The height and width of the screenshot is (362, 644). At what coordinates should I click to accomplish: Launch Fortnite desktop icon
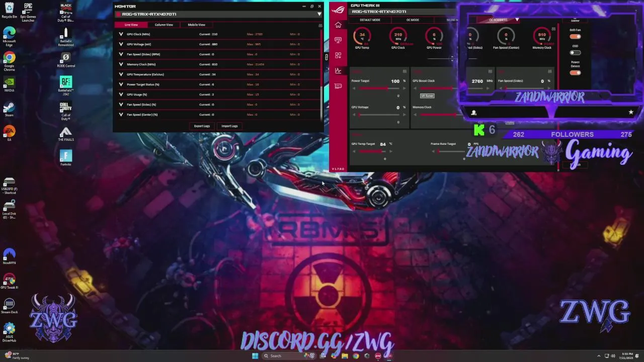[x=66, y=158]
